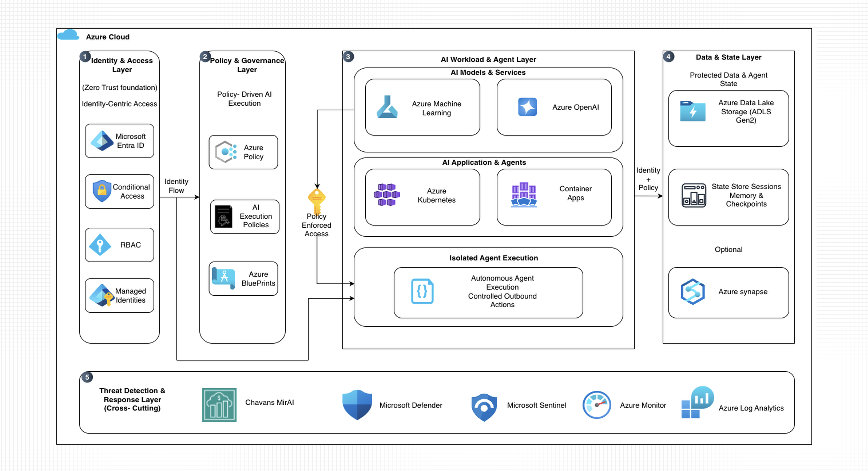Select the Data & State Layer heading
This screenshot has width=868, height=471.
(x=728, y=57)
